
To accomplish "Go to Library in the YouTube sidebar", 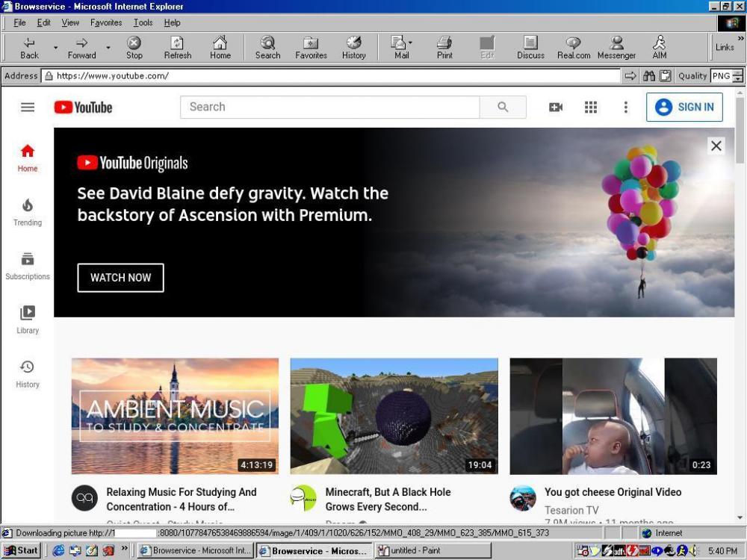I will pyautogui.click(x=28, y=319).
